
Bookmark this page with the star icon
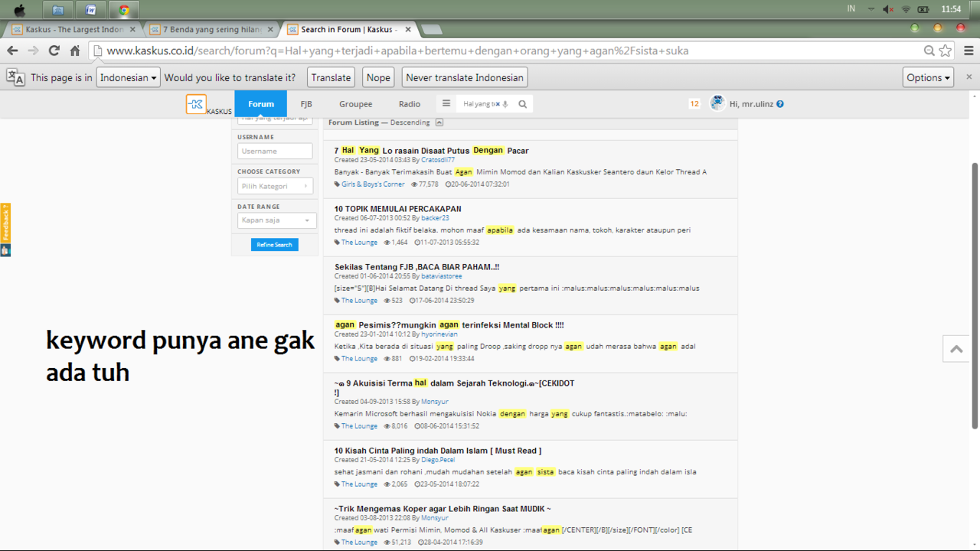click(946, 51)
